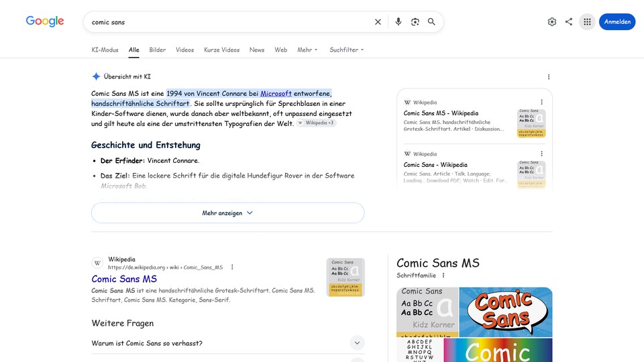Start voice search with microphone icon
The height and width of the screenshot is (362, 644).
pos(398,21)
